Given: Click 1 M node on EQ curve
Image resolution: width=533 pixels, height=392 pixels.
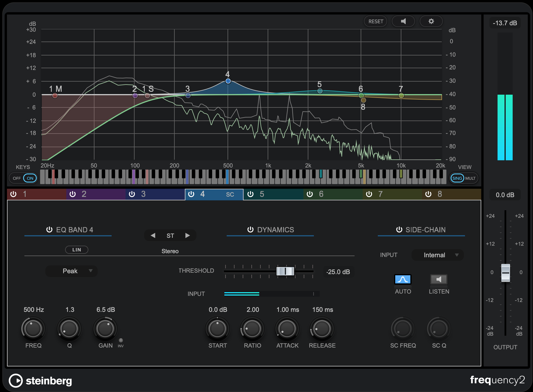Looking at the screenshot, I should (55, 95).
